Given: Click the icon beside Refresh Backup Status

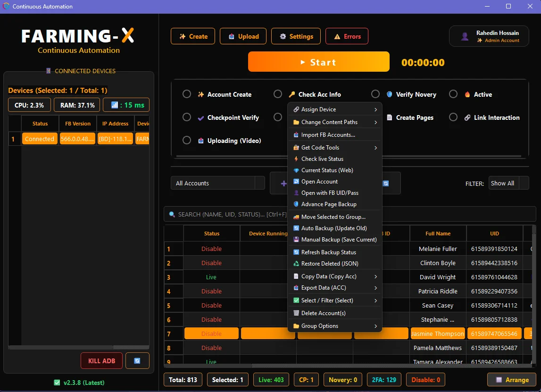Looking at the screenshot, I should (296, 252).
